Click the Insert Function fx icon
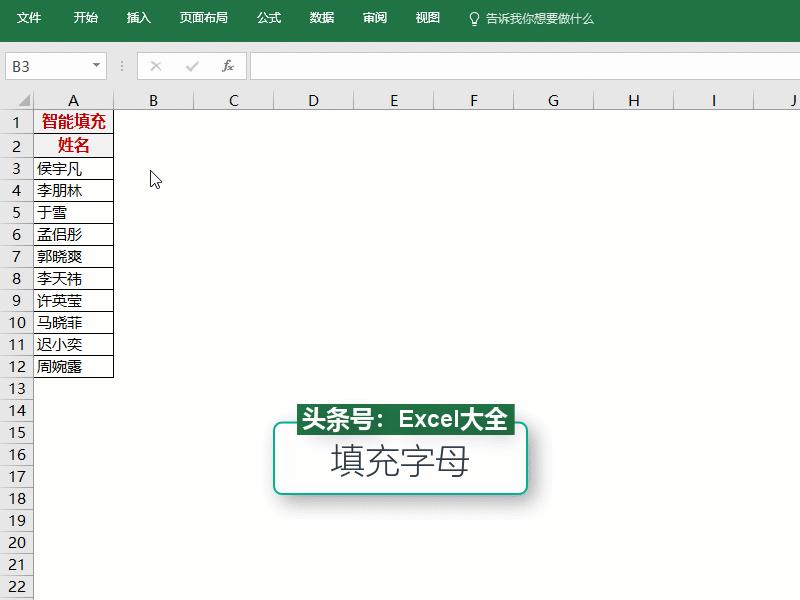Image resolution: width=800 pixels, height=600 pixels. click(x=226, y=66)
